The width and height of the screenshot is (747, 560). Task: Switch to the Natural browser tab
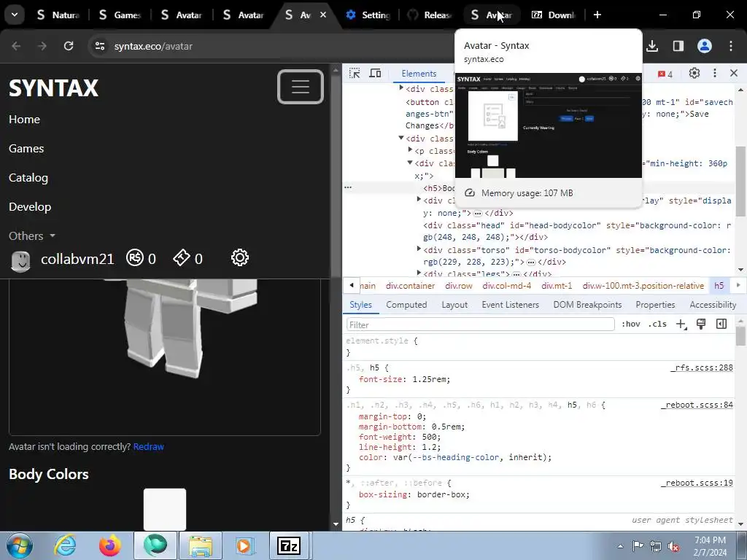(x=57, y=15)
